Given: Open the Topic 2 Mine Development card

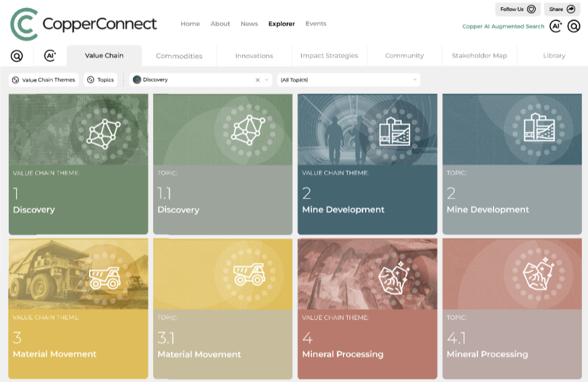Looking at the screenshot, I should [x=512, y=164].
